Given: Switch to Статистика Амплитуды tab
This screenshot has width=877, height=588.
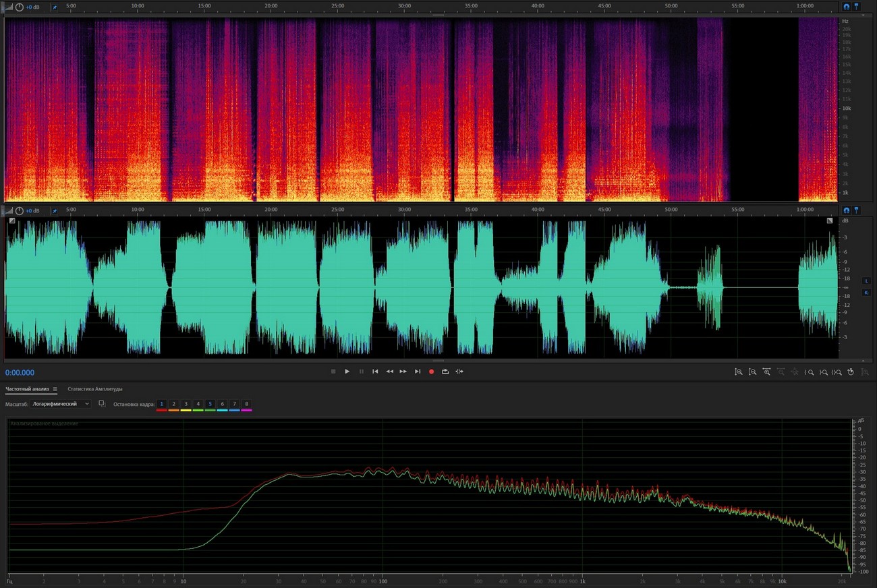Looking at the screenshot, I should coord(95,389).
